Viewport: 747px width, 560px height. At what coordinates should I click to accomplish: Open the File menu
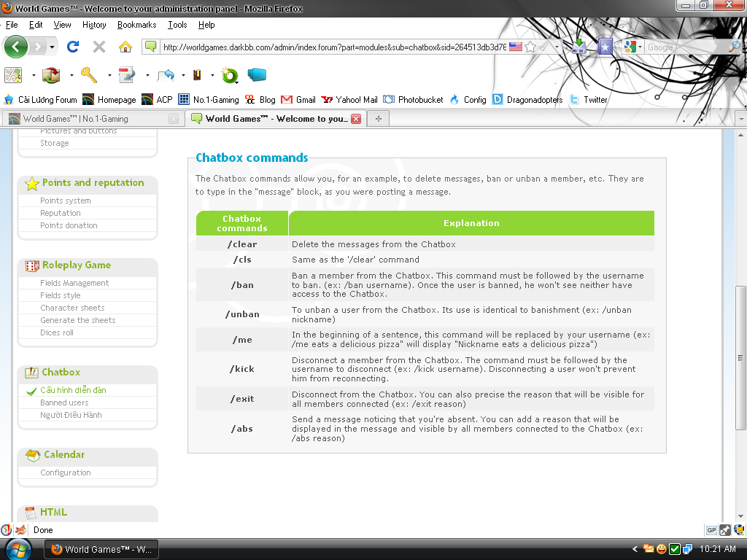(x=12, y=25)
